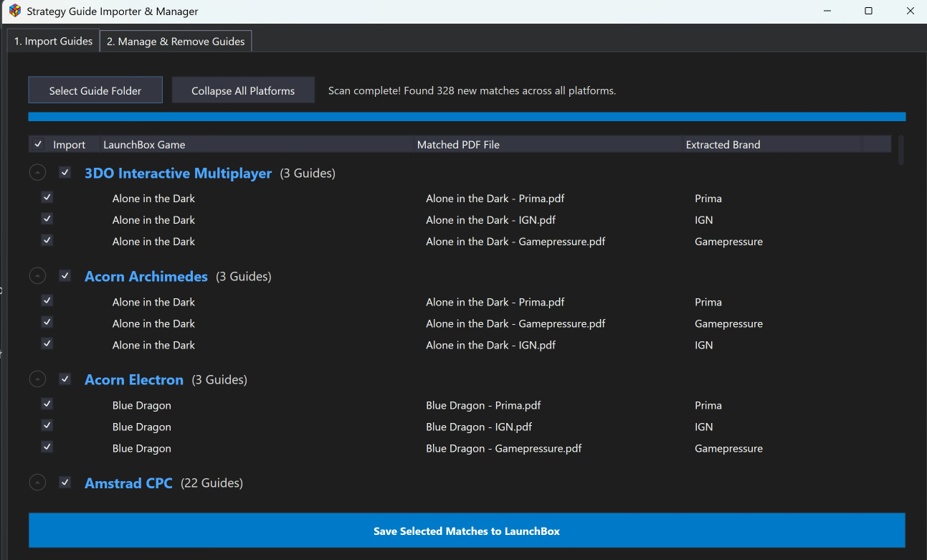Maximize the window using the title bar icon
927x560 pixels.
[868, 11]
